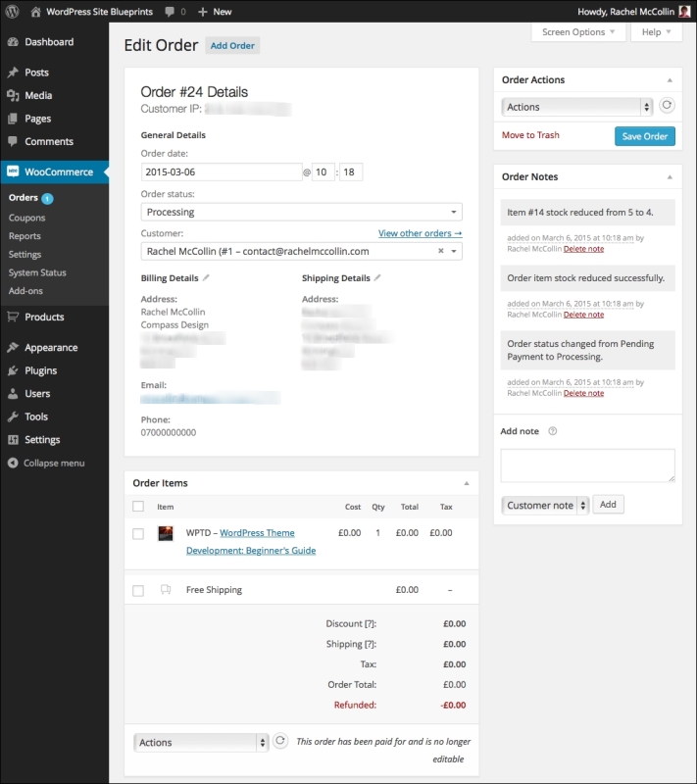The image size is (697, 784).
Task: Open WordPress Theme Development product link
Action: (x=251, y=542)
